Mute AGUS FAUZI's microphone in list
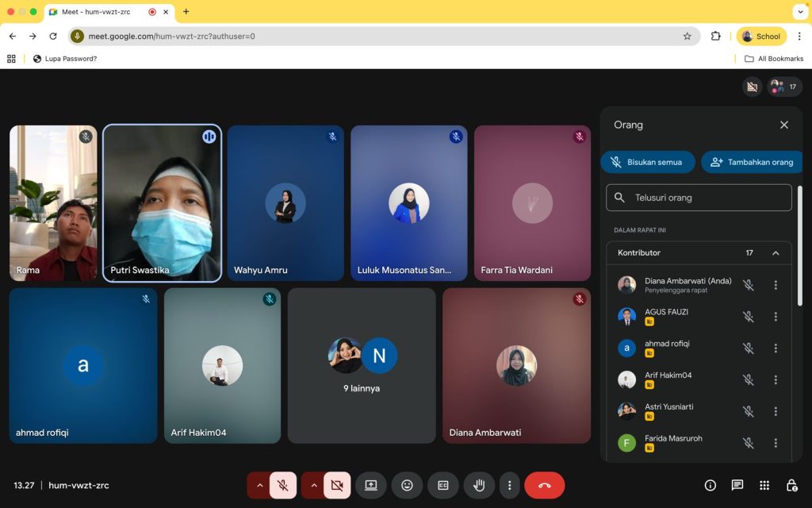Viewport: 812px width, 508px height. (748, 317)
